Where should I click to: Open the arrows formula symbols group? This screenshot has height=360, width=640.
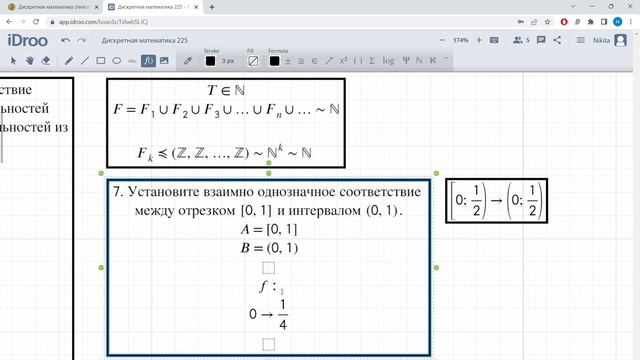pyautogui.click(x=329, y=61)
